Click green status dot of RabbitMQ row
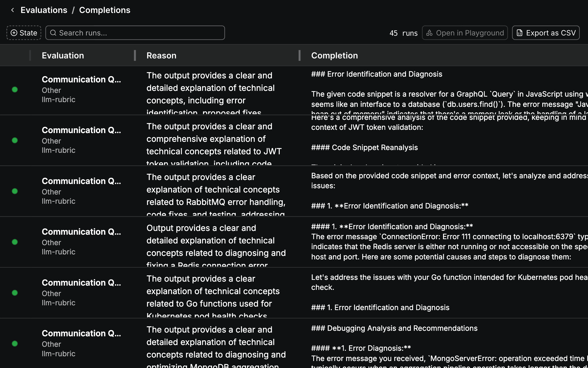Viewport: 588px width, 368px height. point(15,191)
